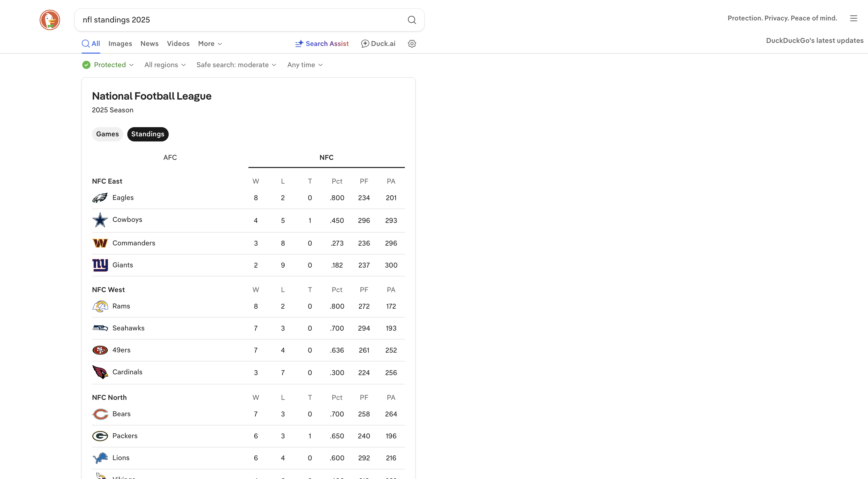Open DuckDuckGo's latest updates link

click(x=815, y=40)
